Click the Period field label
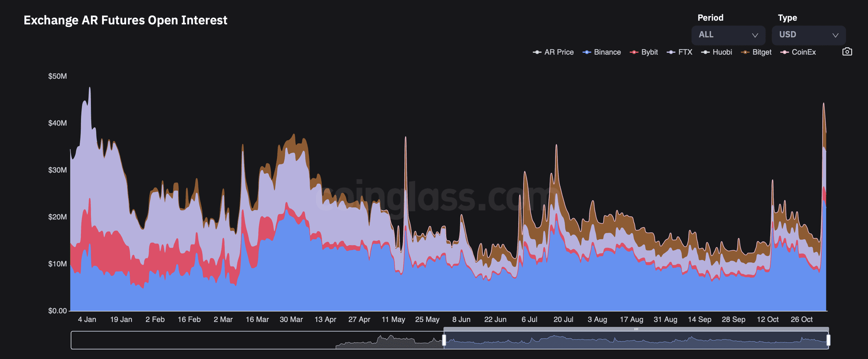The height and width of the screenshot is (359, 868). [x=711, y=18]
